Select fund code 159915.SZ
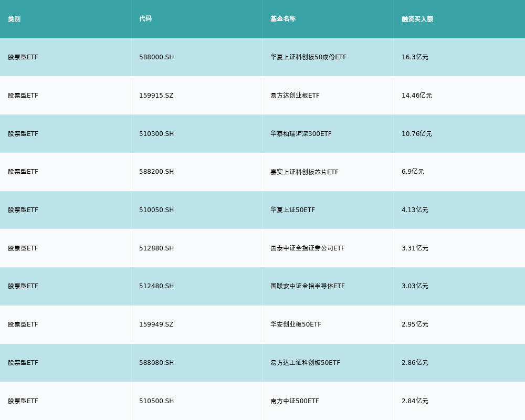 (156, 96)
